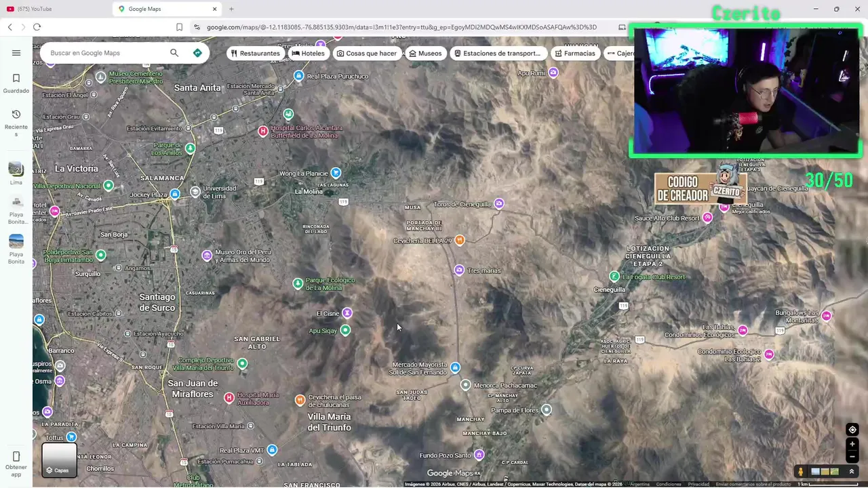Click the Obtener app phone icon
Screen dimensions: 868x488
(x=16, y=456)
